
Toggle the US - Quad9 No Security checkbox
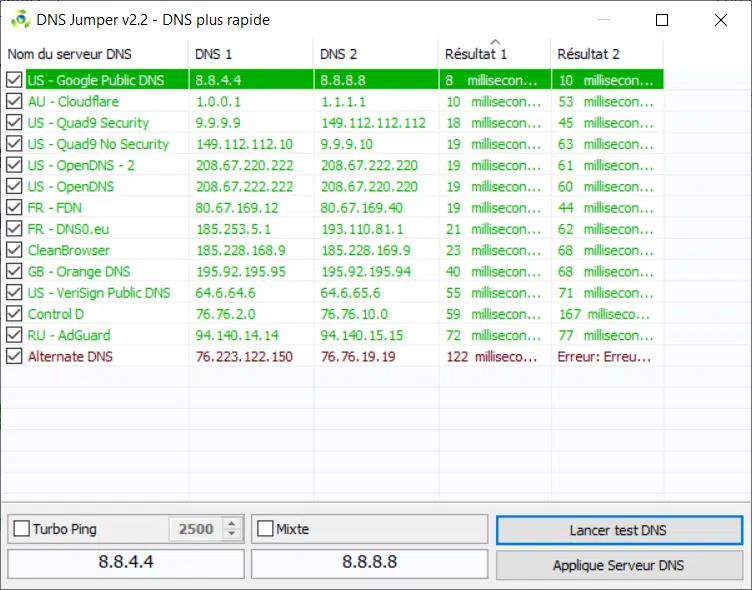click(14, 143)
